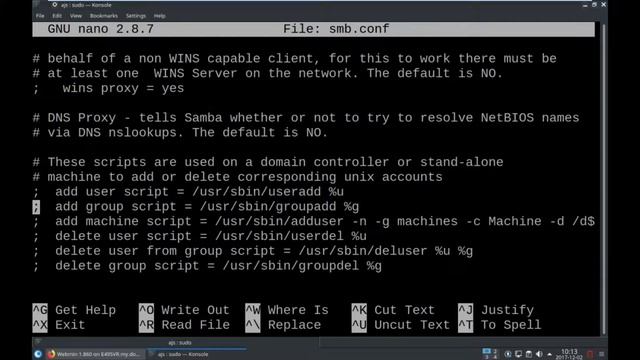The width and height of the screenshot is (640, 360).
Task: Open the Edit menu
Action: pos(57,16)
